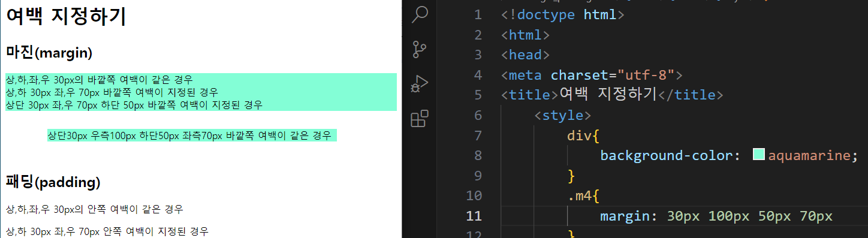Click line number 11 in the editor
868x238 pixels.
(x=474, y=216)
